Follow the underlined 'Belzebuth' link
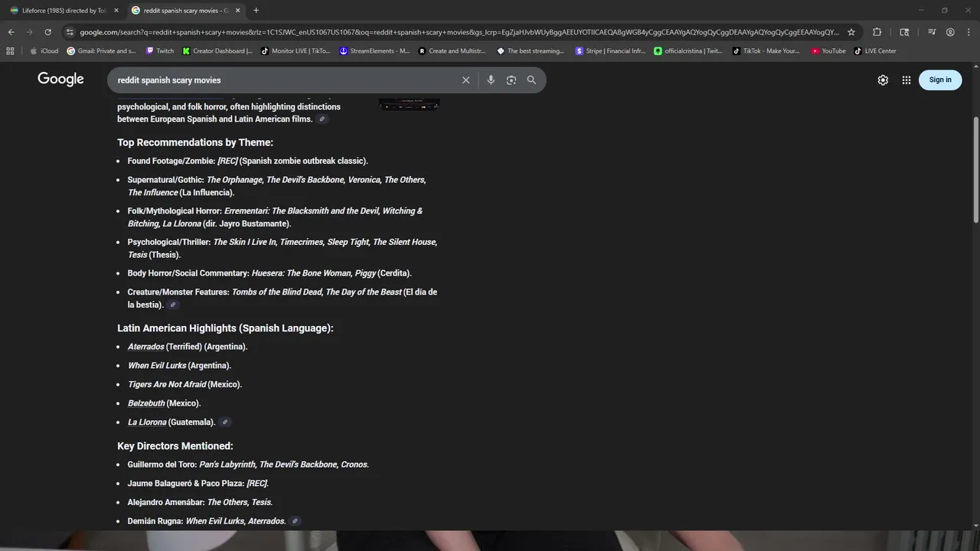 [x=146, y=403]
